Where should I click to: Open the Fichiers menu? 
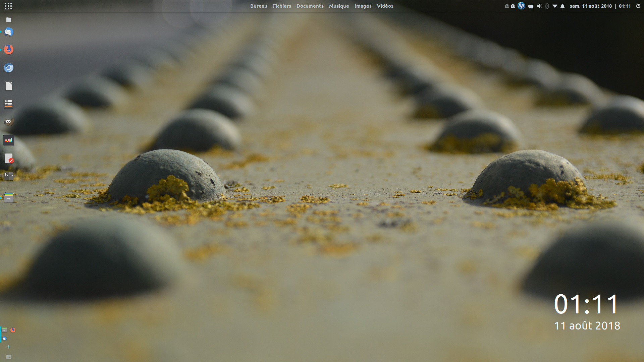coord(282,6)
